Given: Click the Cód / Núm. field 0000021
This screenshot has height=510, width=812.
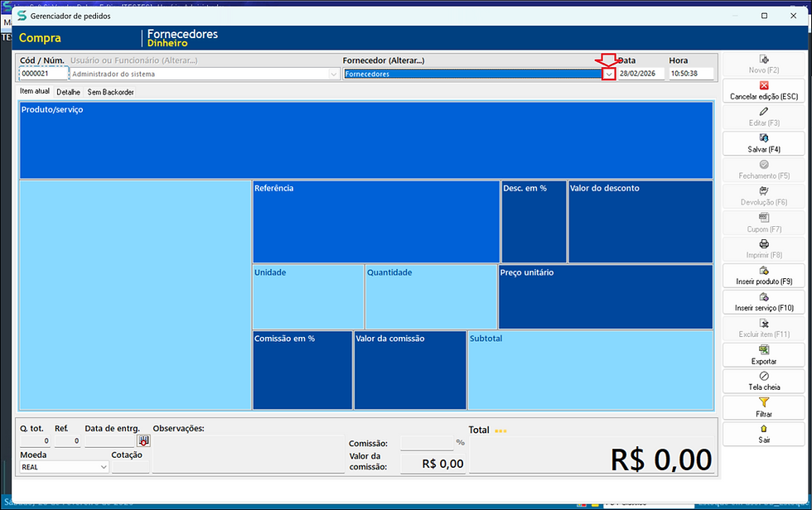Looking at the screenshot, I should pos(43,74).
